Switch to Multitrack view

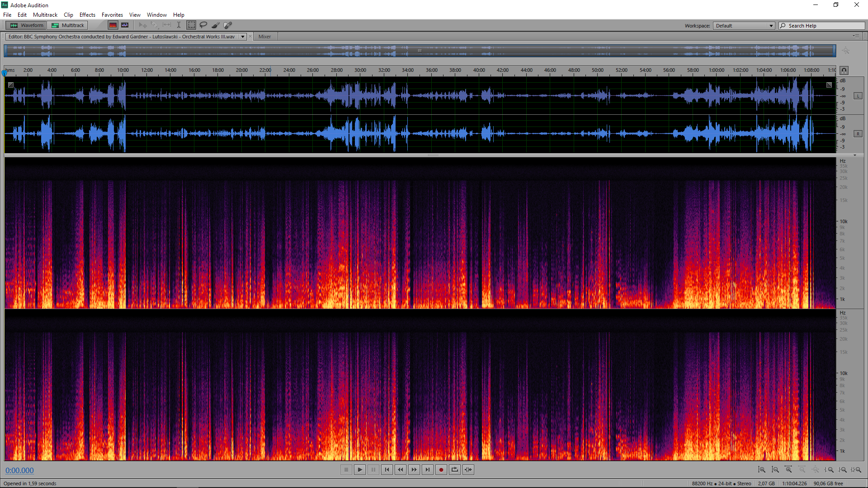[68, 25]
